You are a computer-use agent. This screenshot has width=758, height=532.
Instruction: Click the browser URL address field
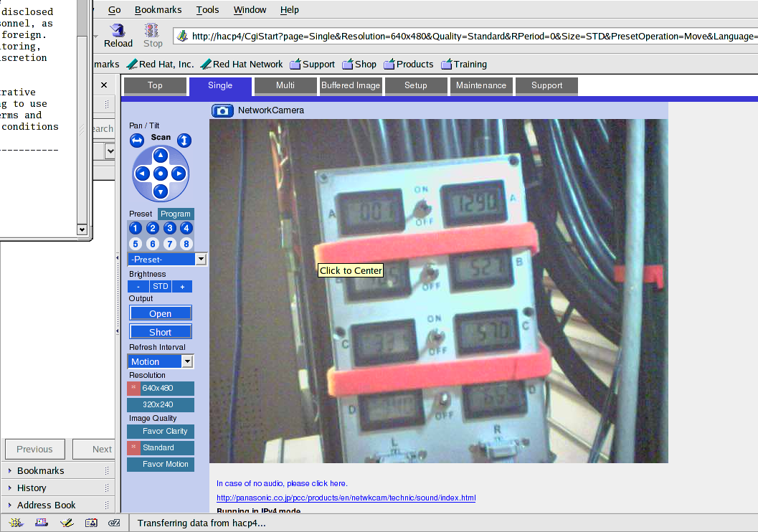point(466,37)
